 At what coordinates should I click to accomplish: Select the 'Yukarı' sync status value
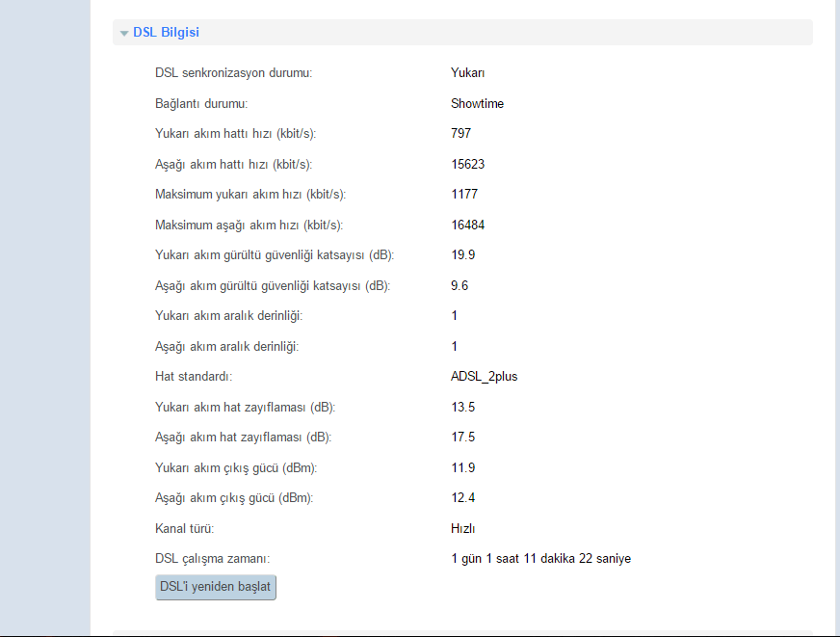[x=467, y=73]
